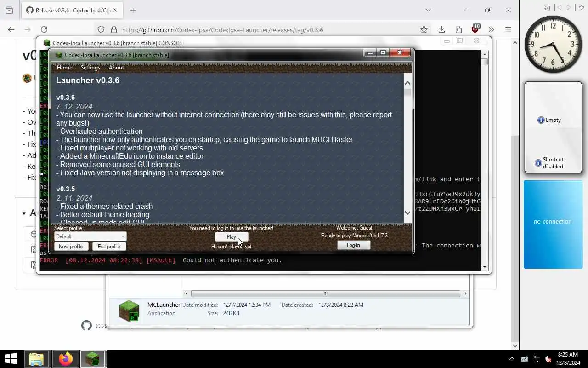The height and width of the screenshot is (368, 588).
Task: Click the Play button
Action: point(232,237)
